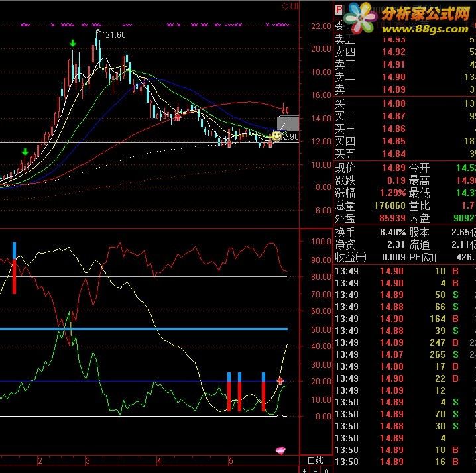Select the 卖四 14.92 ask row
476x473 pixels.
tap(405, 52)
